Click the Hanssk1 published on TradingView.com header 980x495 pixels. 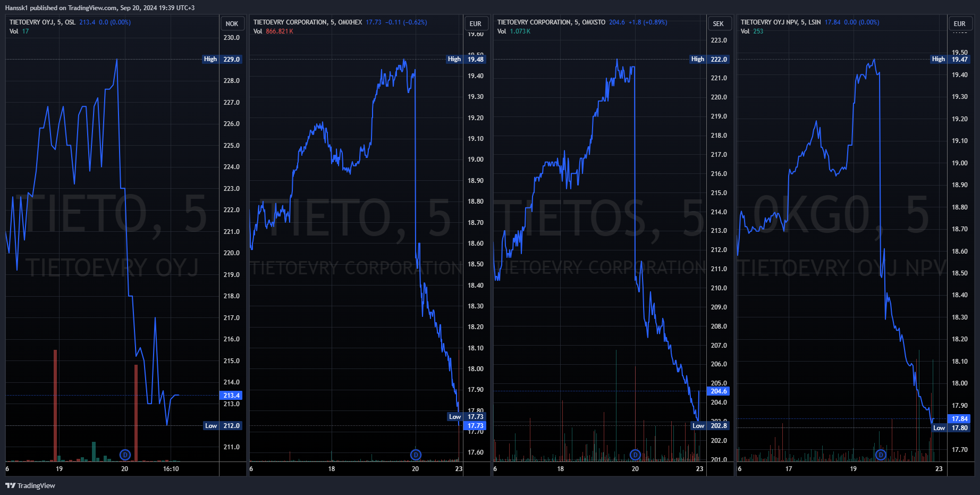pos(100,8)
